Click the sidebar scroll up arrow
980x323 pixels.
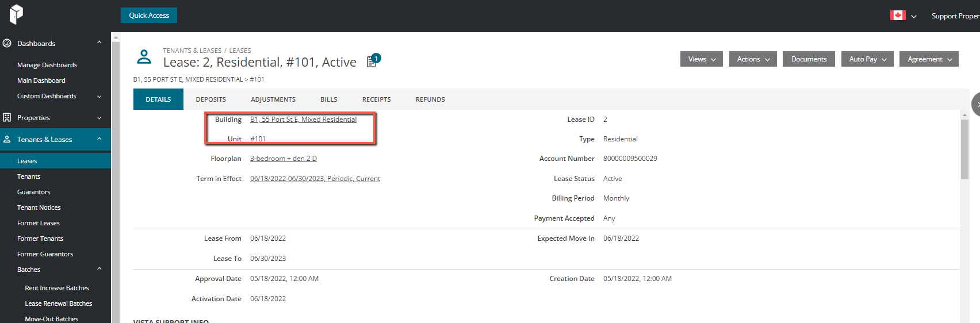[116, 37]
